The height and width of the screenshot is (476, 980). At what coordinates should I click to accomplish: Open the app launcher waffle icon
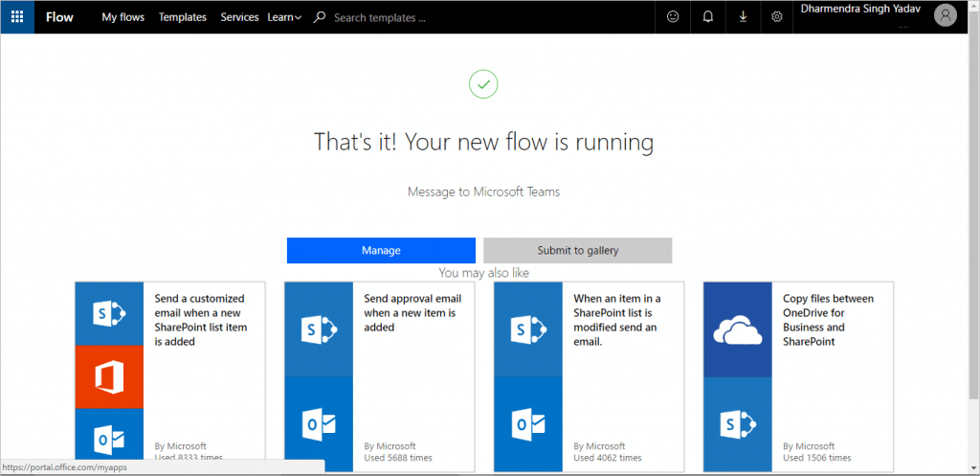pyautogui.click(x=17, y=17)
